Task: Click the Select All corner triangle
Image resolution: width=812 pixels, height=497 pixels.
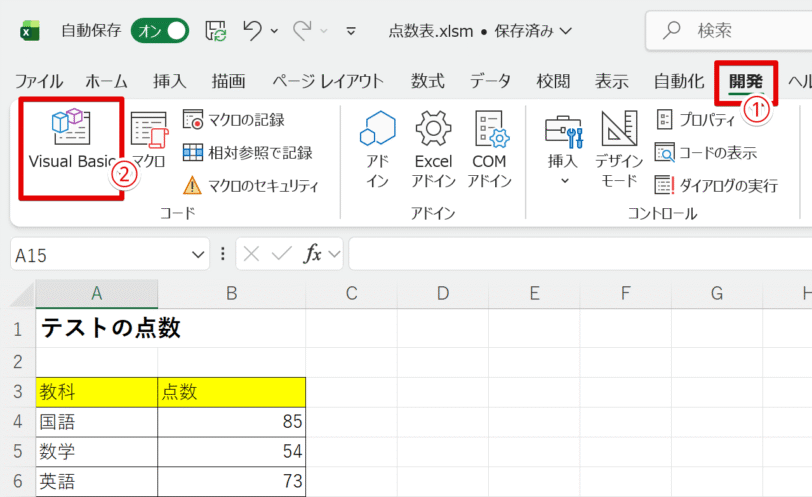Action: 23,295
